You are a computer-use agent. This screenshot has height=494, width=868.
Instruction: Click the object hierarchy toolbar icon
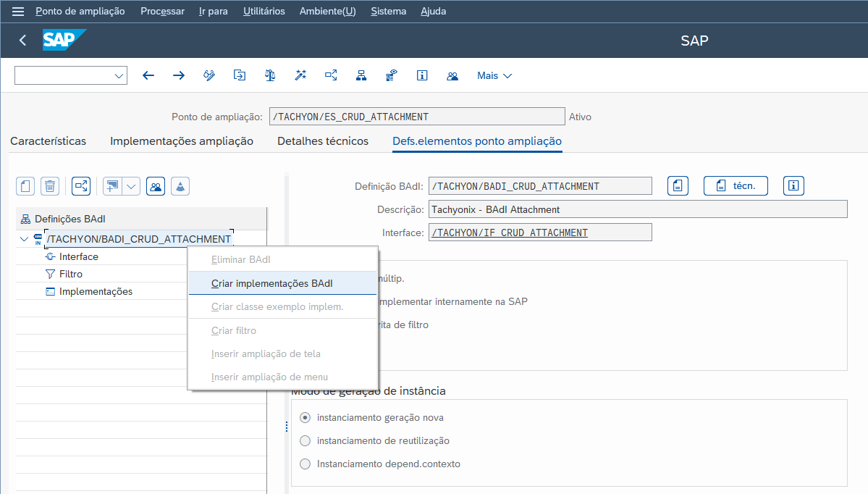[361, 75]
